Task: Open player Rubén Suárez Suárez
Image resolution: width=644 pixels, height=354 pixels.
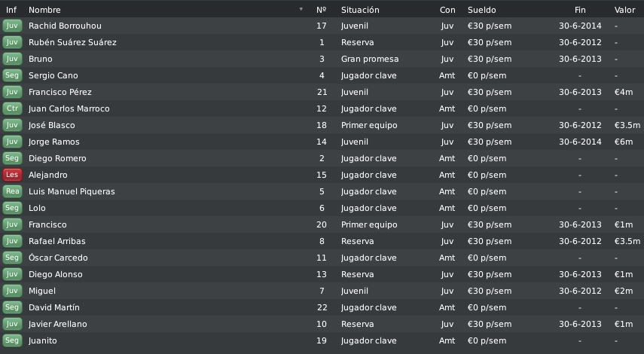Action: [x=72, y=42]
